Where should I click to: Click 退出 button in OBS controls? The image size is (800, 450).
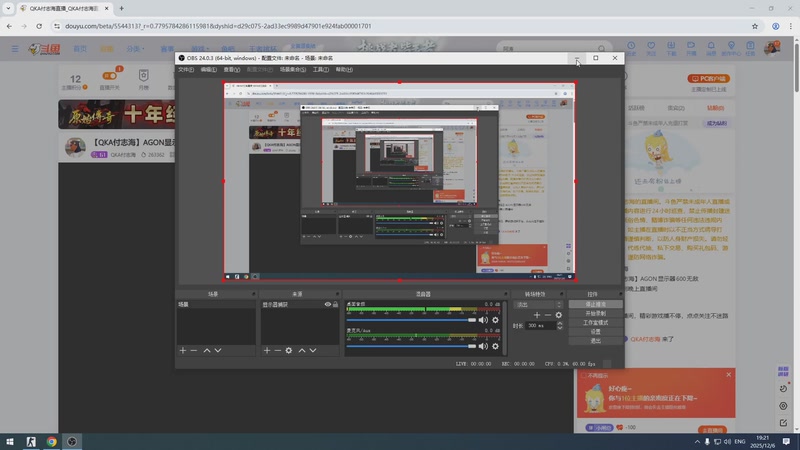[x=595, y=341]
